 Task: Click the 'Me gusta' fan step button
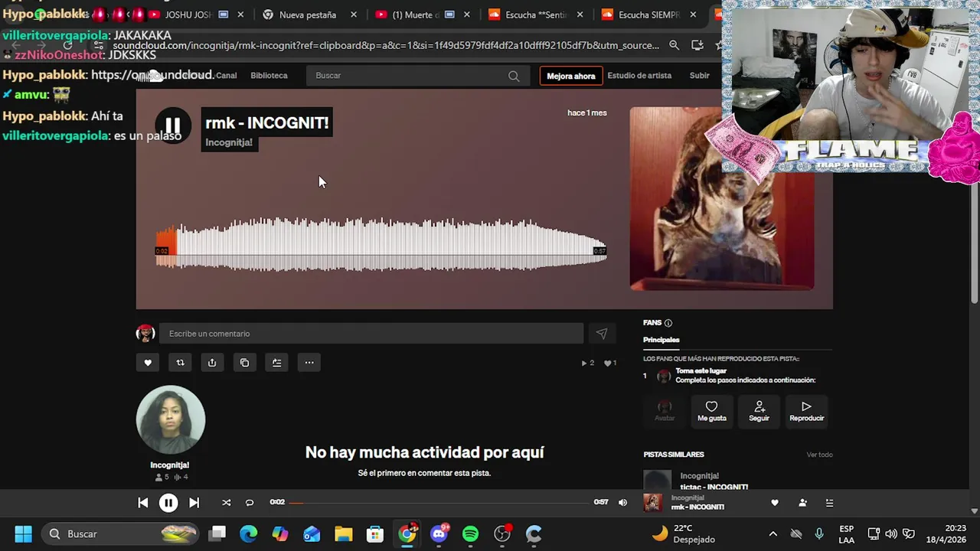711,411
